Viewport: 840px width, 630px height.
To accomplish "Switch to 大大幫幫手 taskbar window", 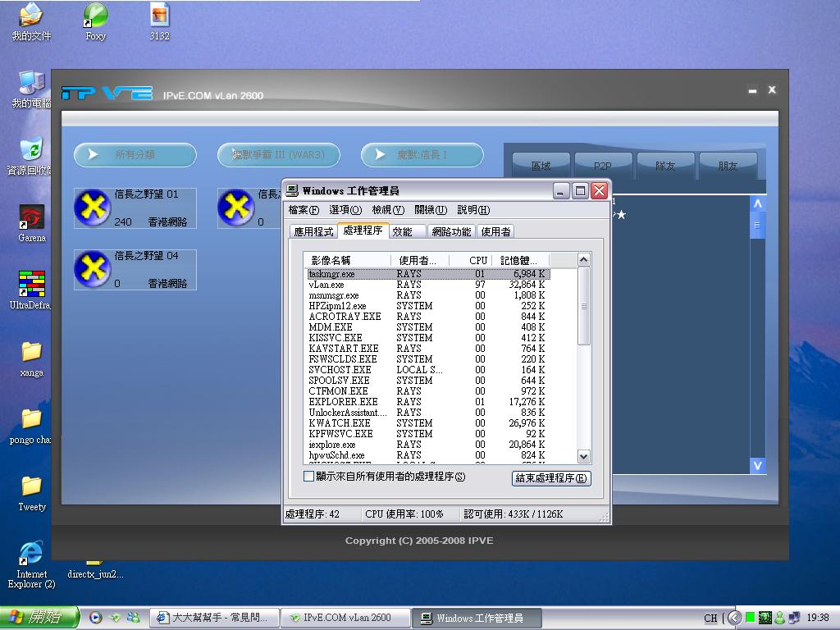I will coord(214,618).
